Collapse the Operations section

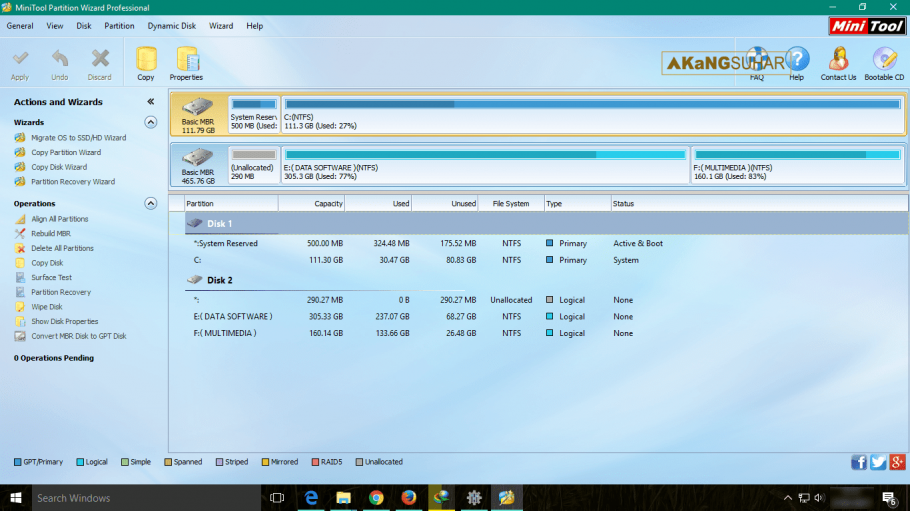pyautogui.click(x=151, y=203)
